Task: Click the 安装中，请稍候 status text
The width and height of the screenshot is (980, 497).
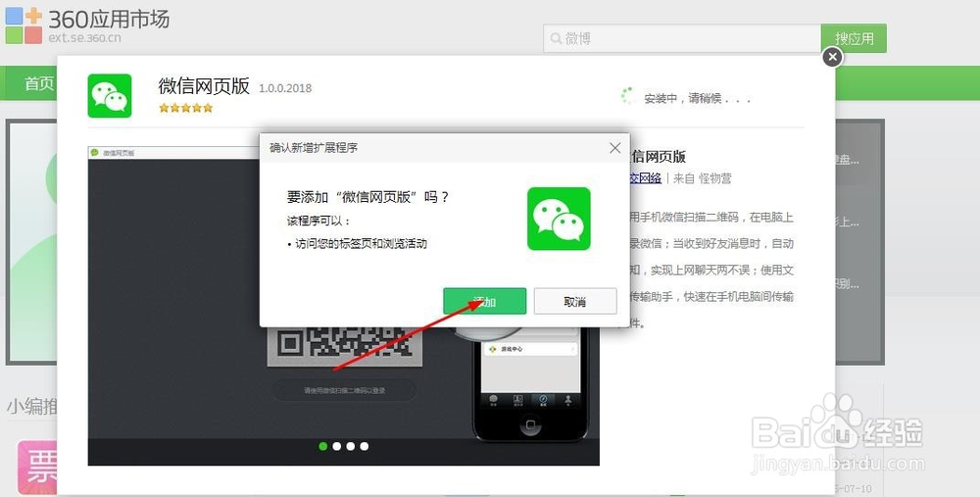Action: 697,98
